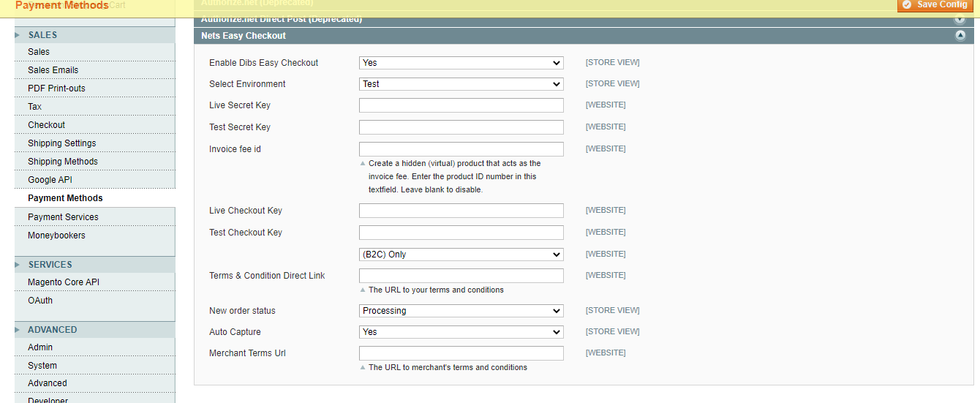Open the Sales sidebar section
Image resolution: width=980 pixels, height=403 pixels.
tap(95, 52)
